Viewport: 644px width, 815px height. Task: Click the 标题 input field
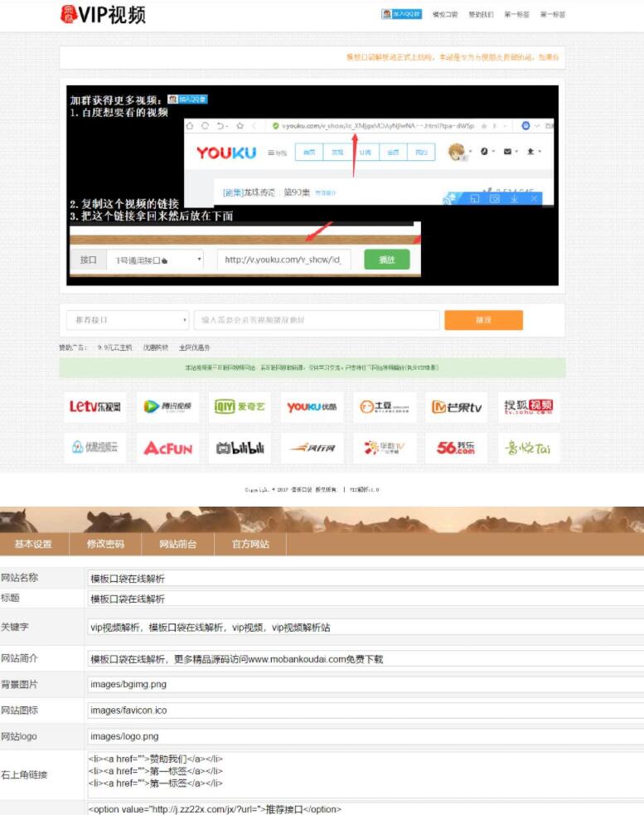tap(366, 599)
